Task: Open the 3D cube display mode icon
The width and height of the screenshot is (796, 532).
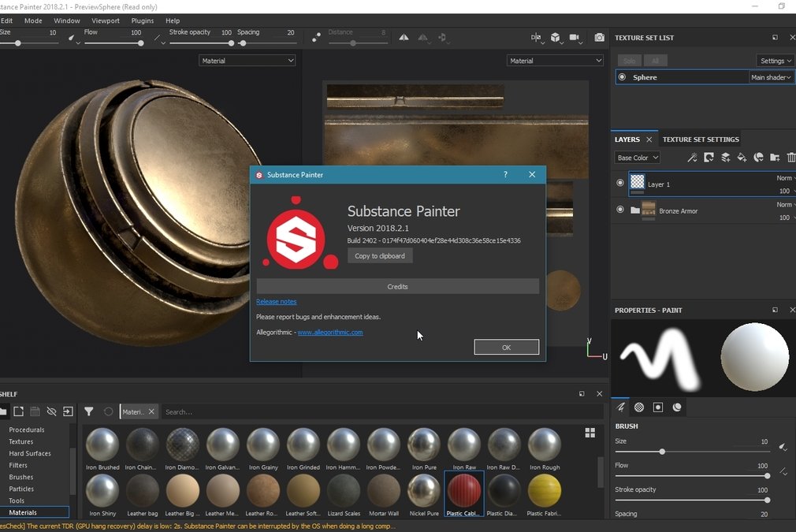Action: pyautogui.click(x=556, y=38)
